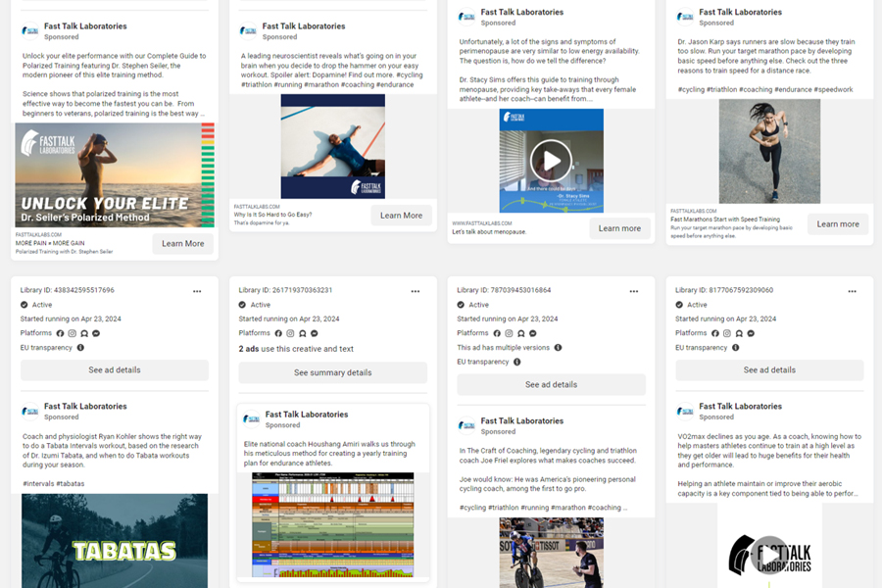Click Facebook platform icon for Library ID ending 3231

(278, 333)
